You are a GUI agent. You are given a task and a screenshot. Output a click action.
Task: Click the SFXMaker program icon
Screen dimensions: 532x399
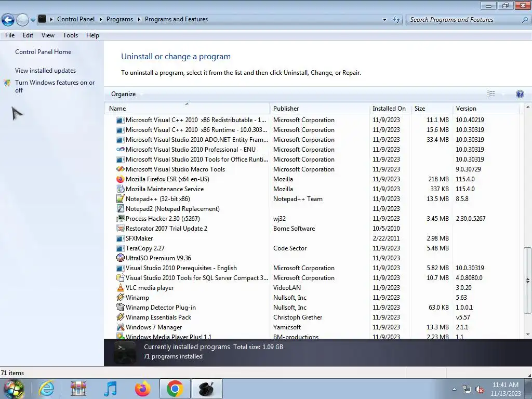(120, 238)
